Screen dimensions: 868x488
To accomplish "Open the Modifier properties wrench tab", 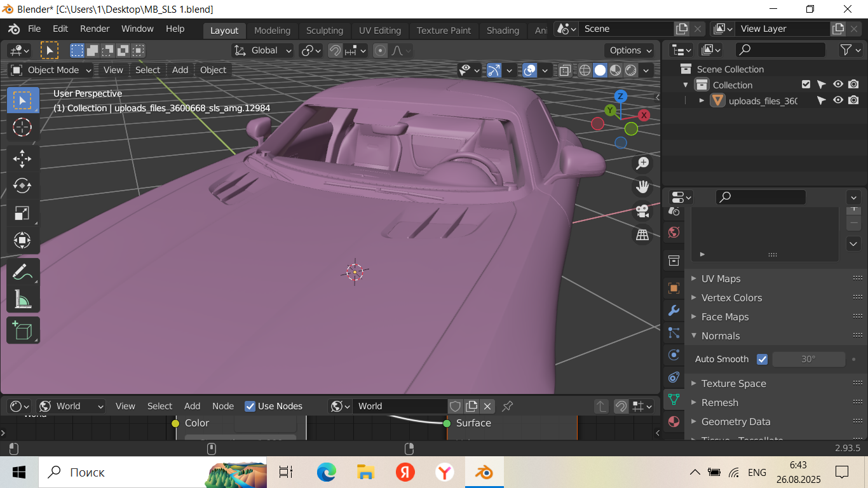I will coord(674,311).
